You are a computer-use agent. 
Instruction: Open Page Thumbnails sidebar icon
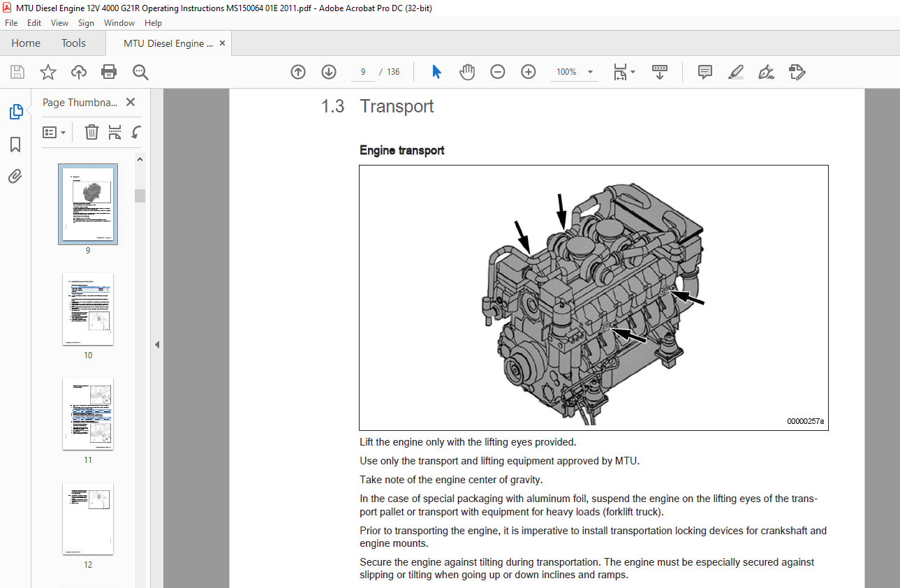point(15,112)
